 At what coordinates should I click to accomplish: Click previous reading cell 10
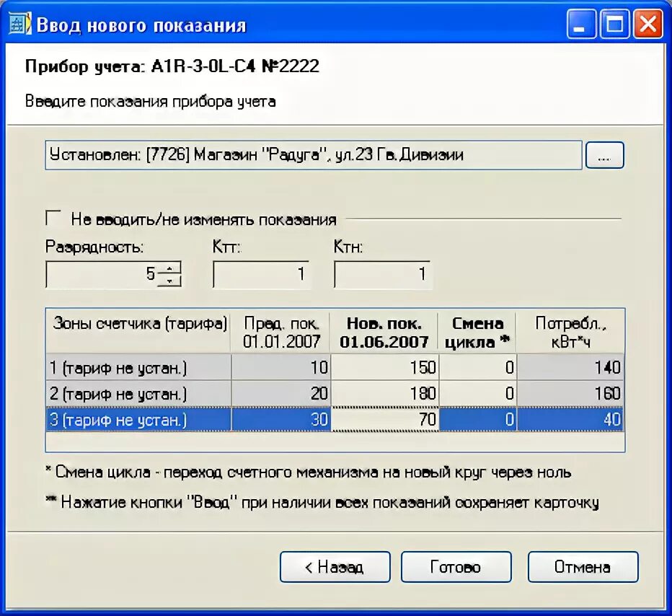280,367
